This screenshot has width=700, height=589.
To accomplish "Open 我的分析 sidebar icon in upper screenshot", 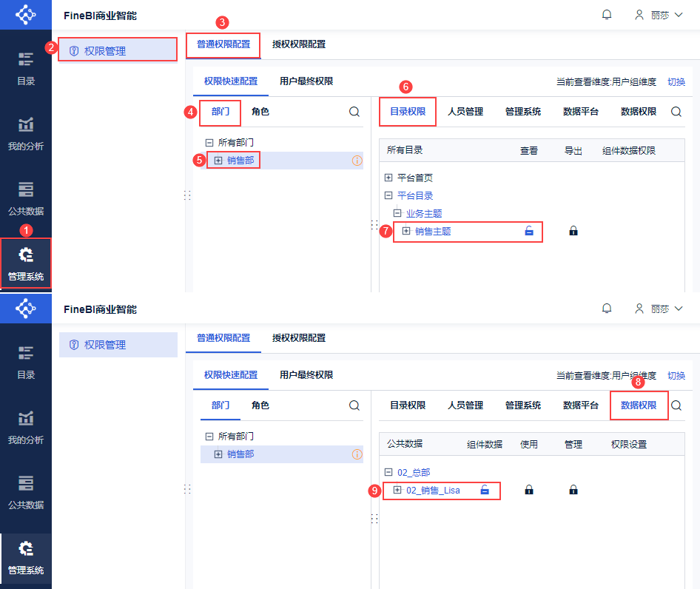I will click(25, 124).
